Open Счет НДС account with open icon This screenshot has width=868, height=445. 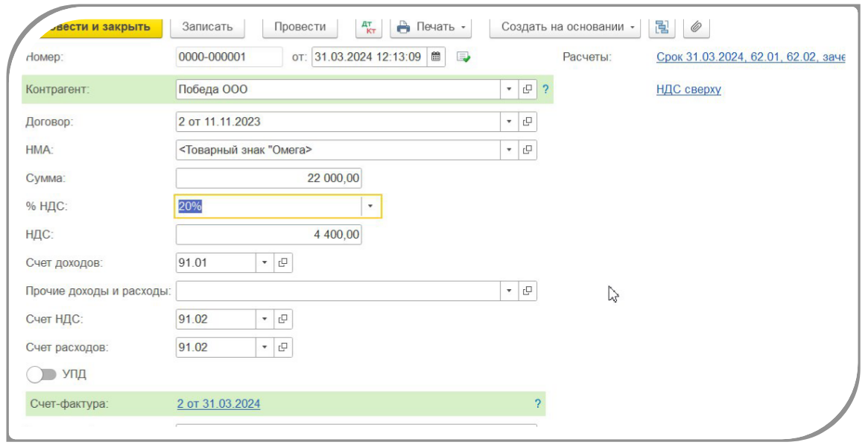pos(283,319)
